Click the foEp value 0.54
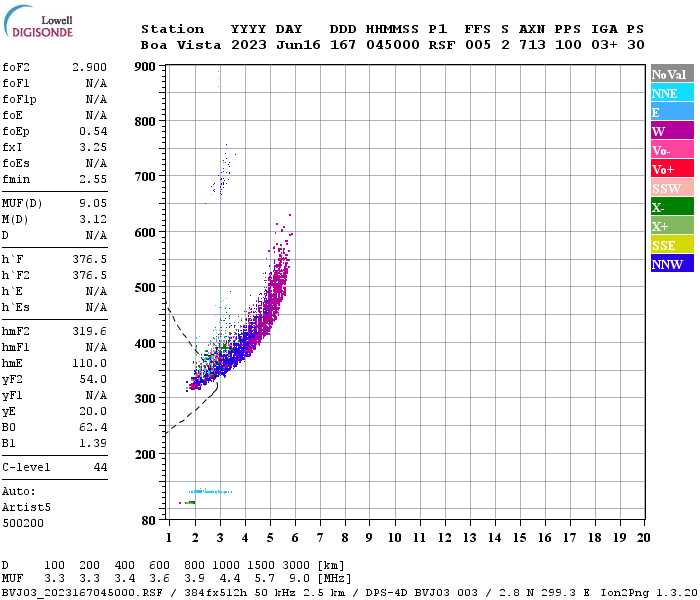 [93, 131]
